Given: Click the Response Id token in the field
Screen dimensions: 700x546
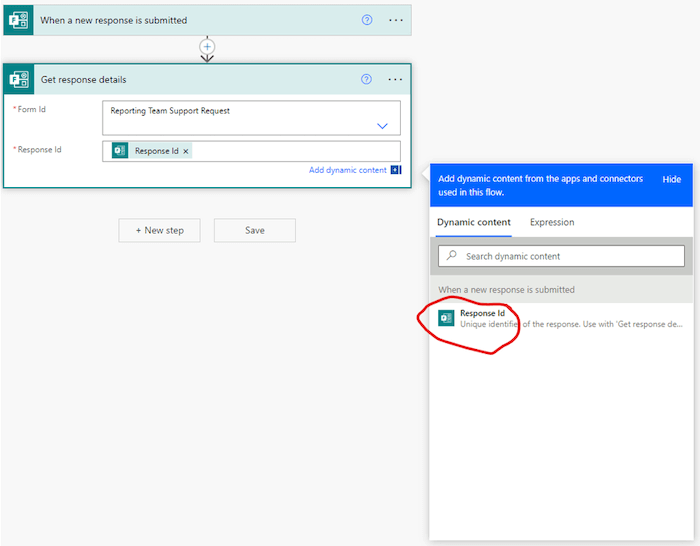Looking at the screenshot, I should click(x=152, y=151).
